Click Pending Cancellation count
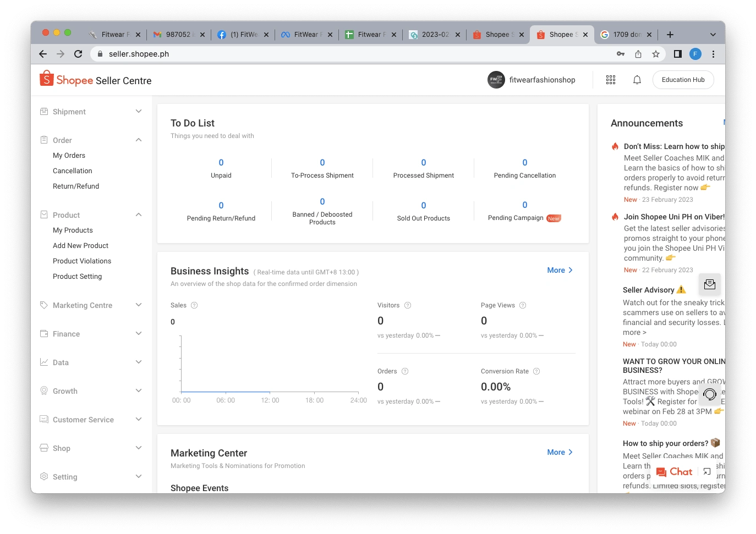 (525, 163)
